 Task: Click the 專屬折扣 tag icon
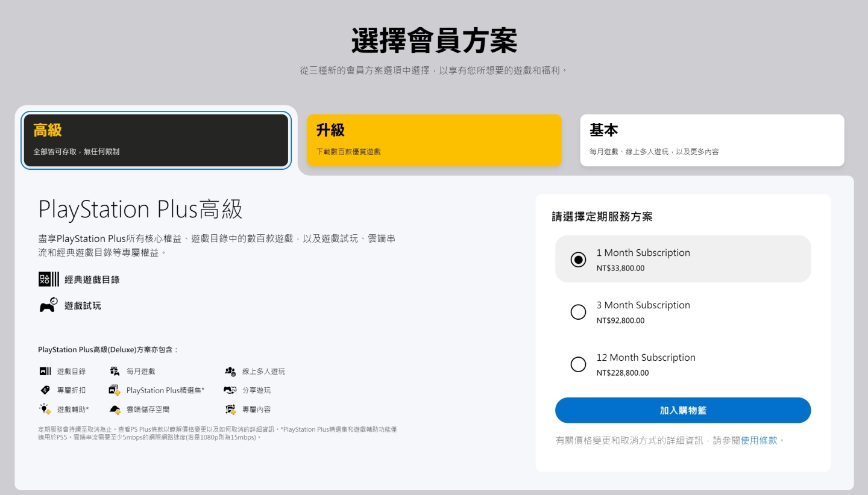[x=45, y=390]
